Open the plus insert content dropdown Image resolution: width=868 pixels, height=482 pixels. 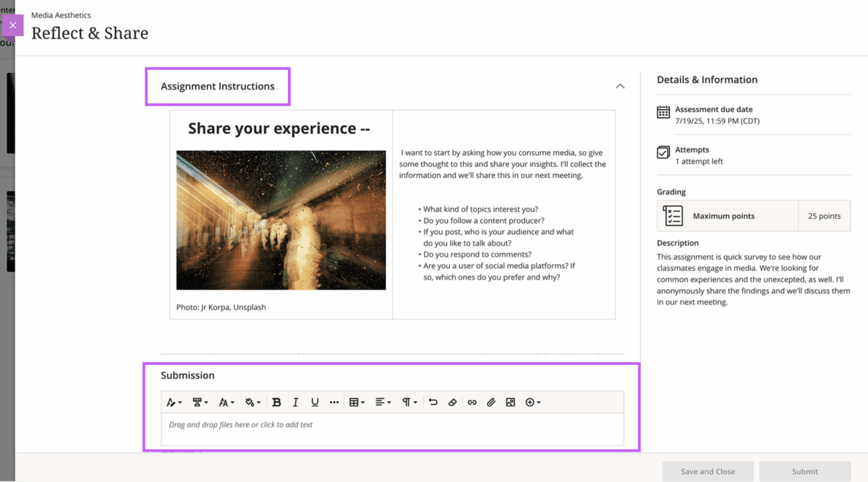[x=533, y=403]
